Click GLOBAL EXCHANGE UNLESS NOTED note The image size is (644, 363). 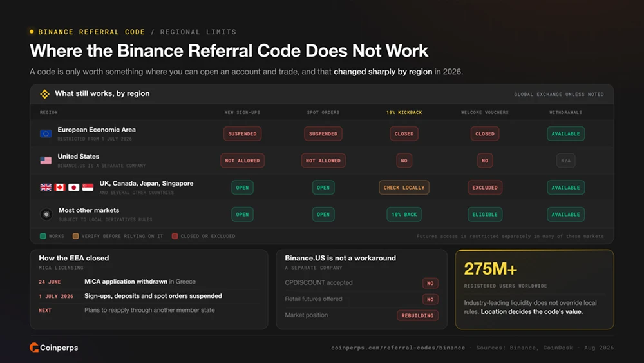pyautogui.click(x=559, y=95)
